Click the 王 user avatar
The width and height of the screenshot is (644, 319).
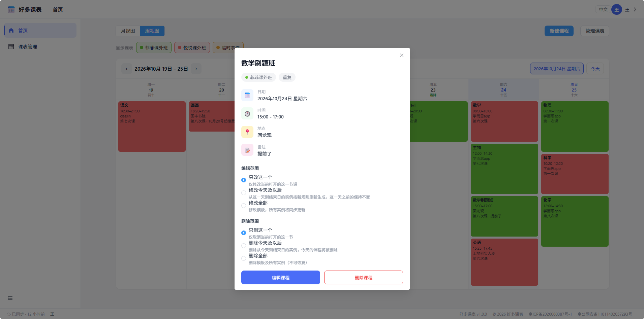point(617,9)
